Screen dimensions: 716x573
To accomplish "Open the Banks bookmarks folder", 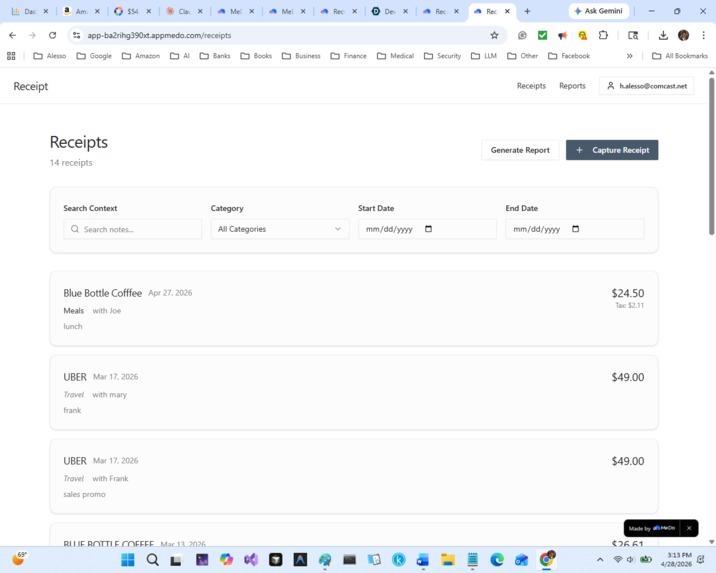I will tap(215, 56).
